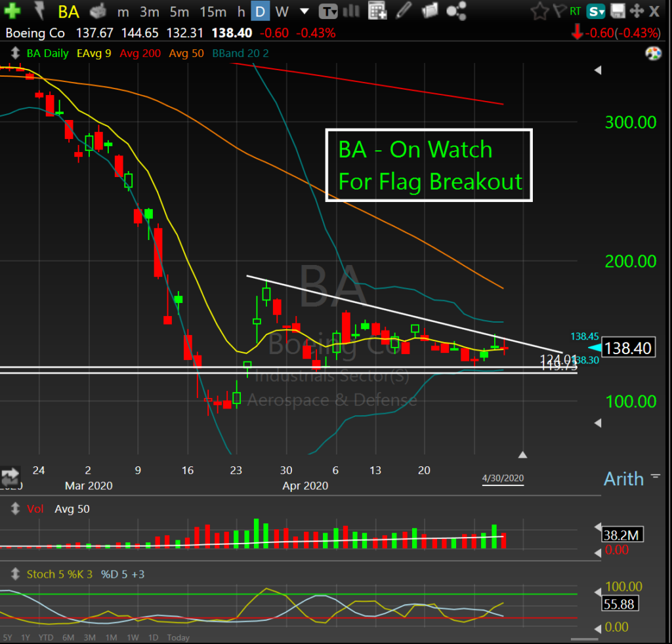
Task: Click the Vol pane up-down arrows
Action: (15, 509)
